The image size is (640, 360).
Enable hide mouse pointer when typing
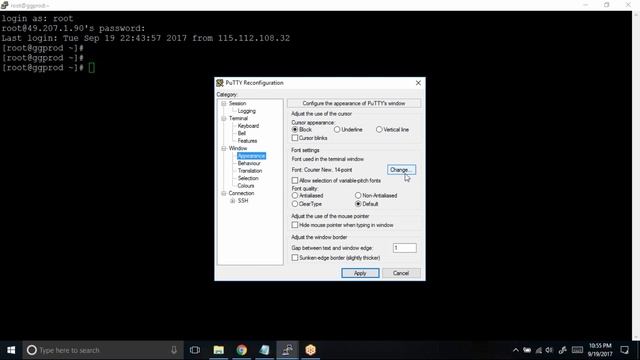(295, 225)
